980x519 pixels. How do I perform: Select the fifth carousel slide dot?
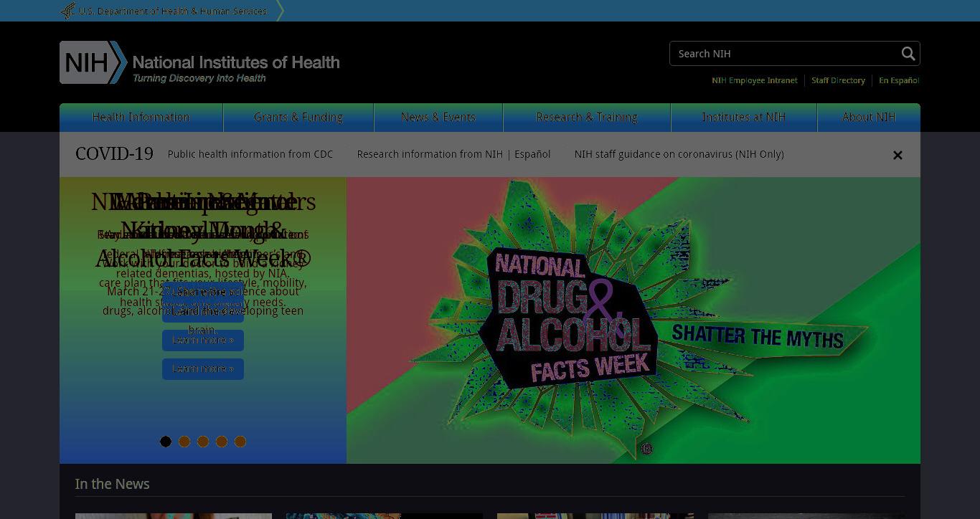tap(240, 442)
